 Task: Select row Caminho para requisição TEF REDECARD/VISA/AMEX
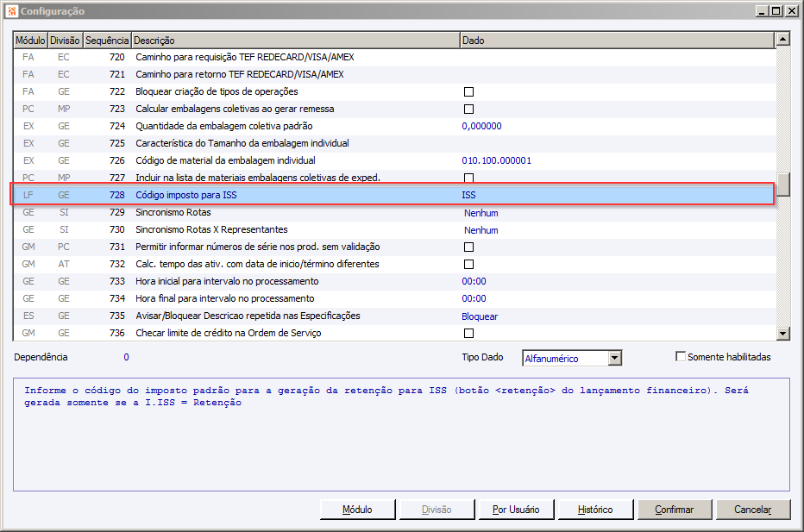coord(393,57)
